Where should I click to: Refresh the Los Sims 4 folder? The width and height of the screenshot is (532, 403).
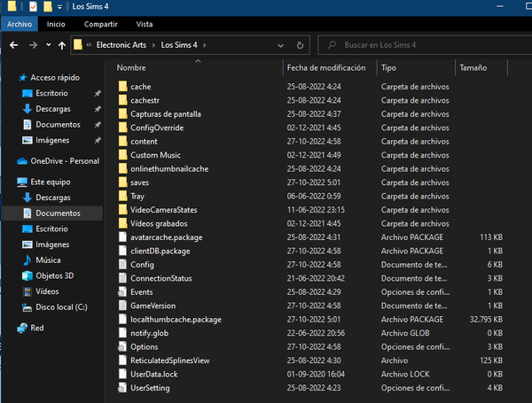(300, 45)
